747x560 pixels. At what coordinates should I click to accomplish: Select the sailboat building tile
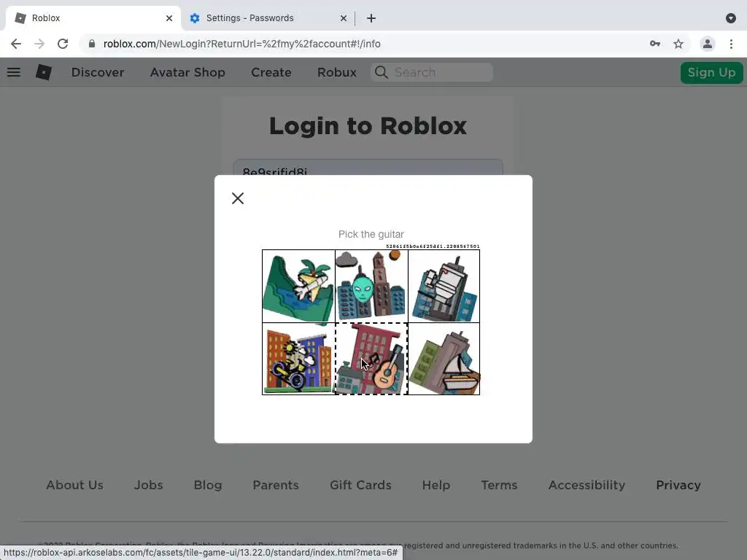[x=444, y=359]
